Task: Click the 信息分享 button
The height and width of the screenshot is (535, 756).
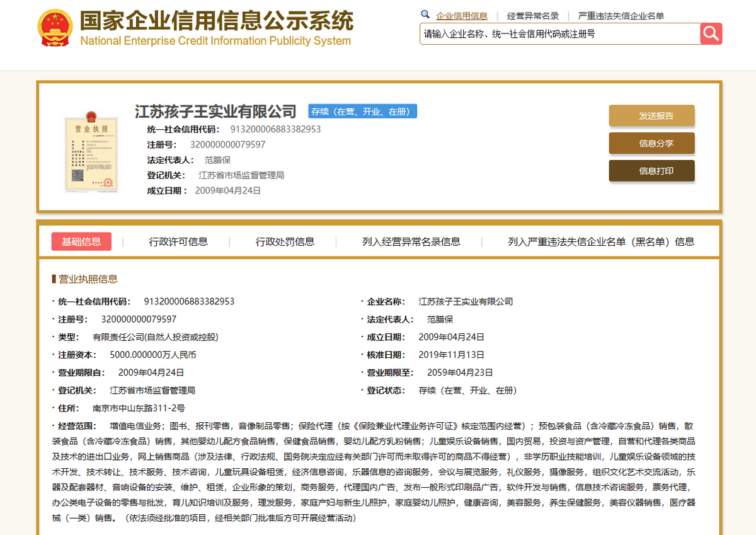Action: (651, 144)
